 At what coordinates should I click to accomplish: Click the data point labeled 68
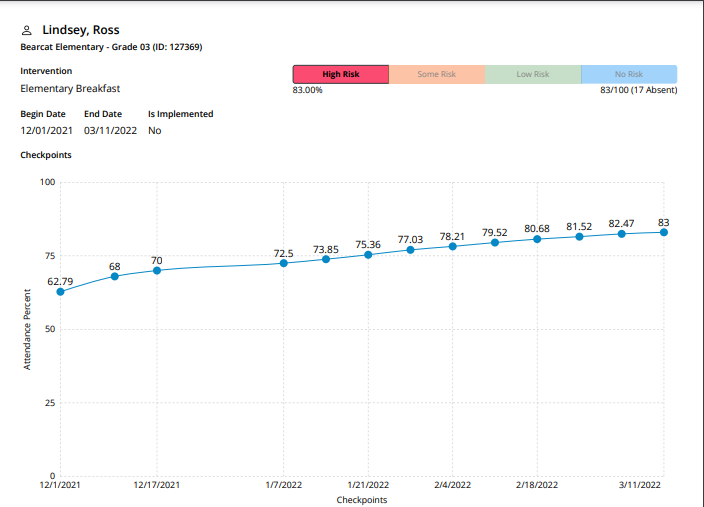pyautogui.click(x=115, y=276)
